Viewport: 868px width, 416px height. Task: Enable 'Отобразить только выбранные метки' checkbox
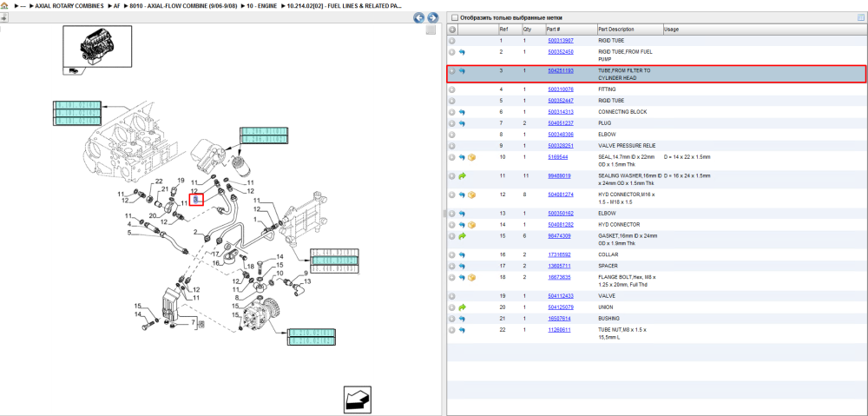[455, 17]
